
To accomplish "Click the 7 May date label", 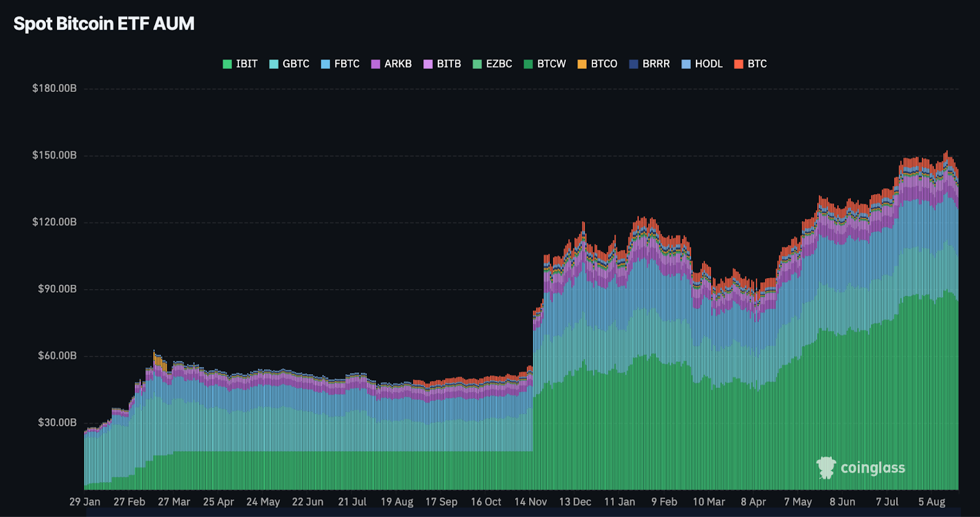I will point(798,502).
